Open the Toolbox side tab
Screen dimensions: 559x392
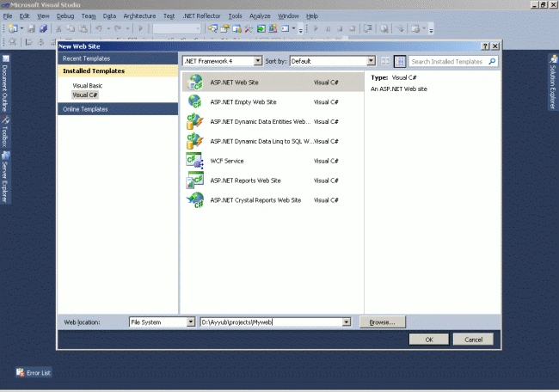point(5,132)
